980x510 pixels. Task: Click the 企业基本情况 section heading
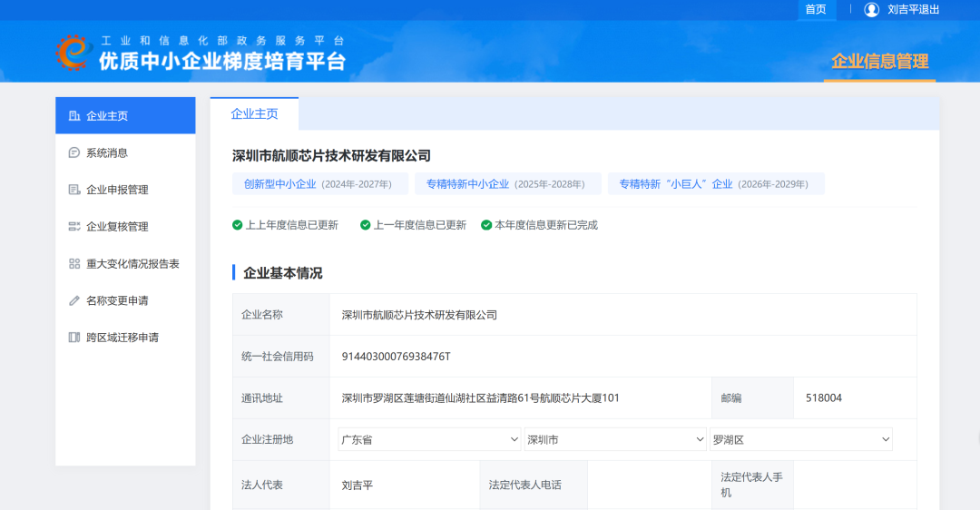[x=282, y=273]
